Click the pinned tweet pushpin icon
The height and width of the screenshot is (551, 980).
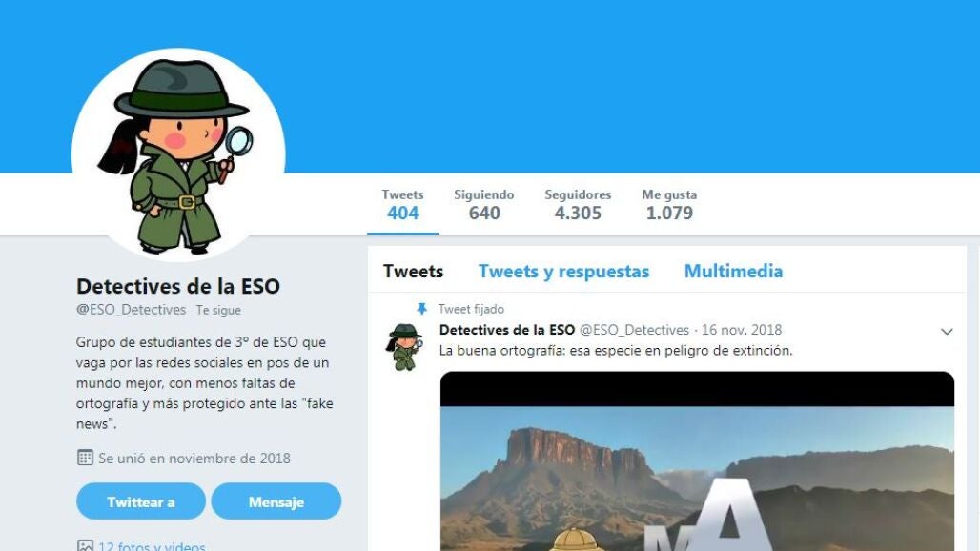tap(422, 309)
